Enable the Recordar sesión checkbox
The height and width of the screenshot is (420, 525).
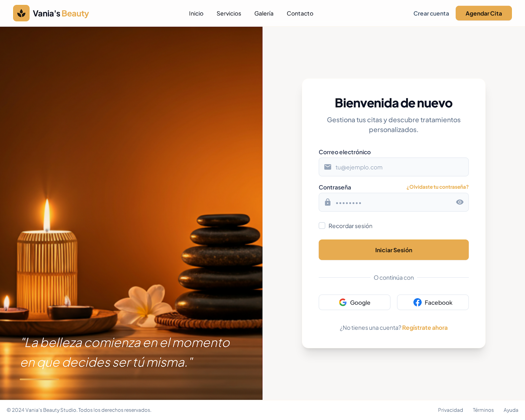tap(322, 226)
